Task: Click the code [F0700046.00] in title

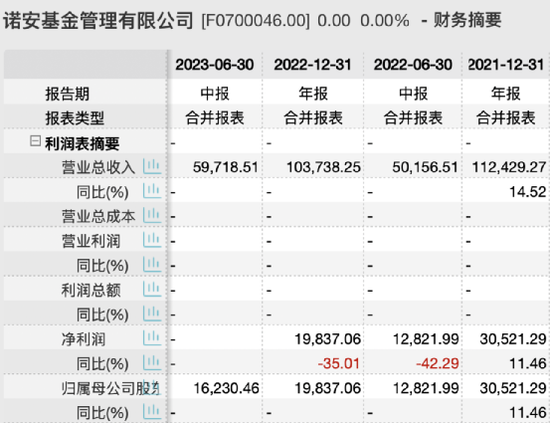Action: (x=256, y=21)
